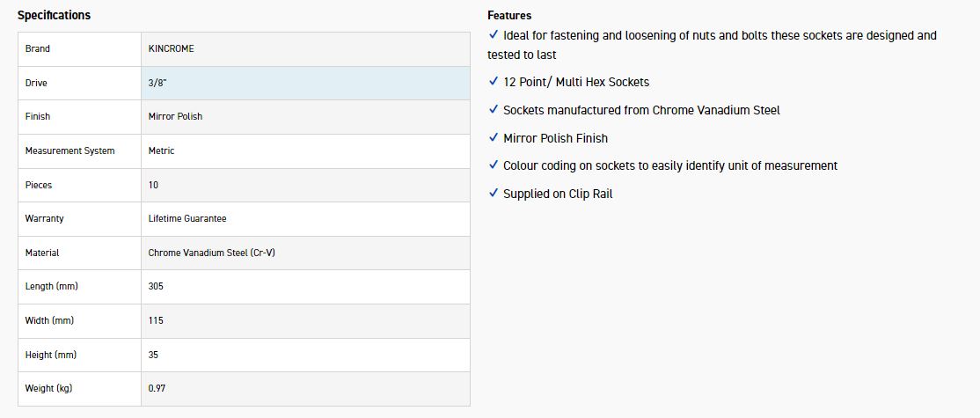Click the KINCROME brand value
This screenshot has width=980, height=418.
coord(172,48)
